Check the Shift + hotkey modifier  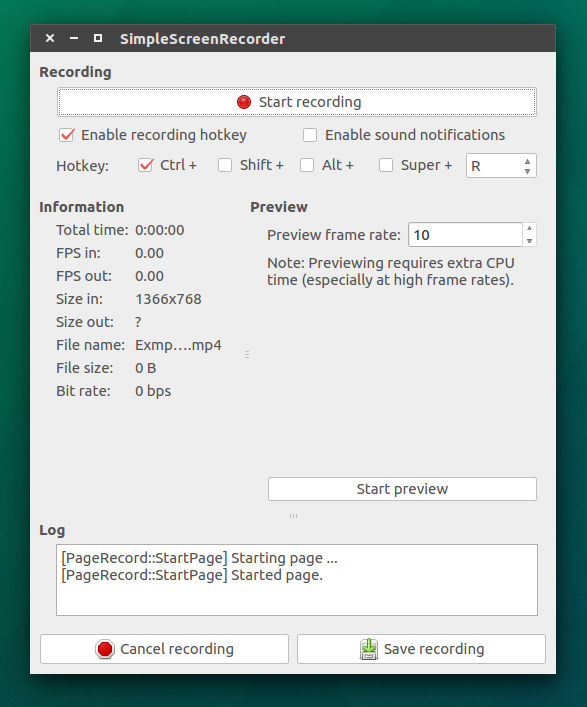[225, 165]
